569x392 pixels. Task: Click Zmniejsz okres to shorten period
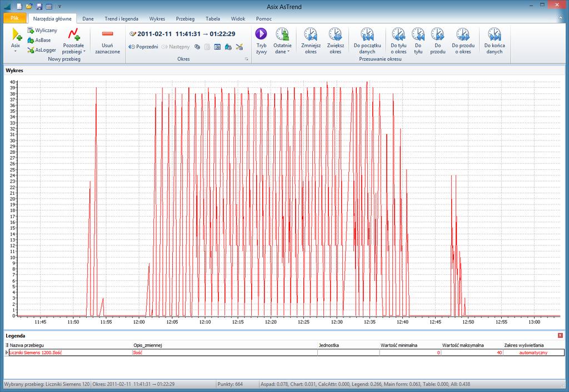[x=311, y=41]
